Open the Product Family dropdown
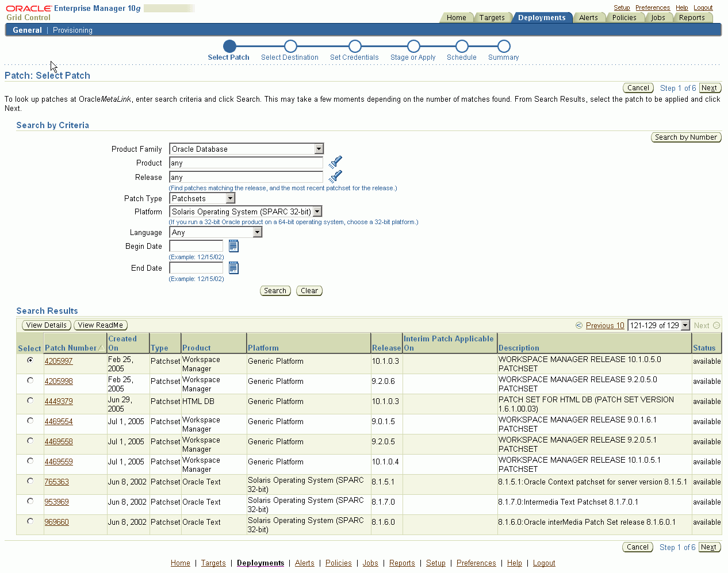Screen dimensions: 728x573 click(x=319, y=149)
